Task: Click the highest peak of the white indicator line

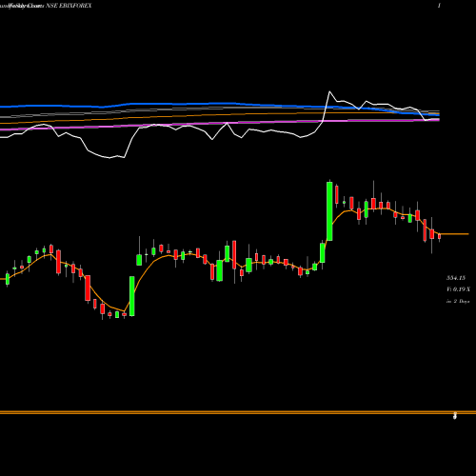Action: pos(329,92)
